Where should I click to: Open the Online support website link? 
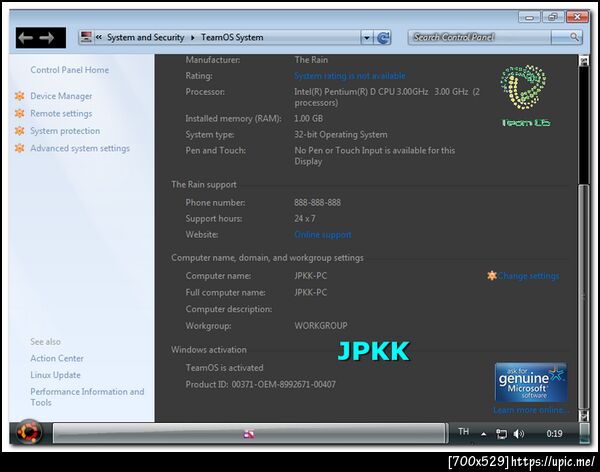(x=323, y=235)
